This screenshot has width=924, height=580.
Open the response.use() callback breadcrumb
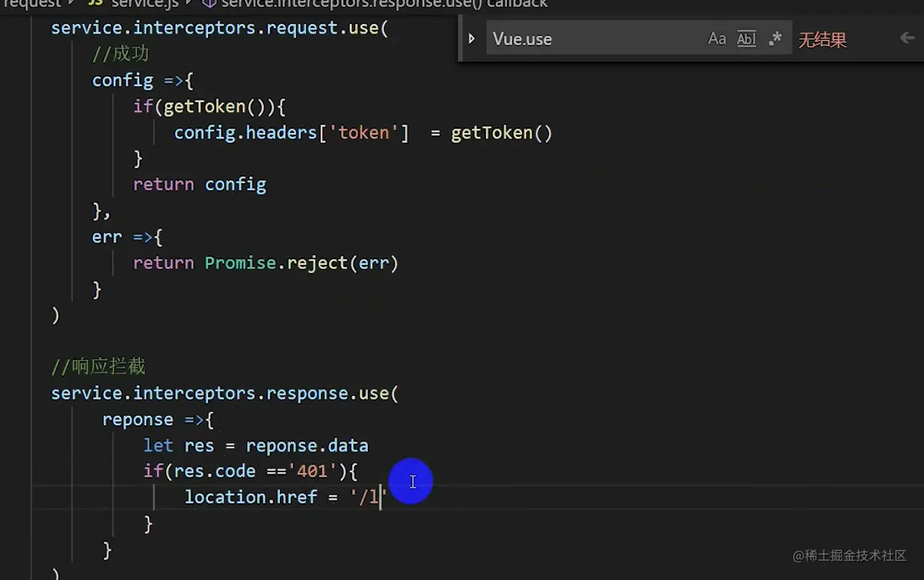coord(375,4)
